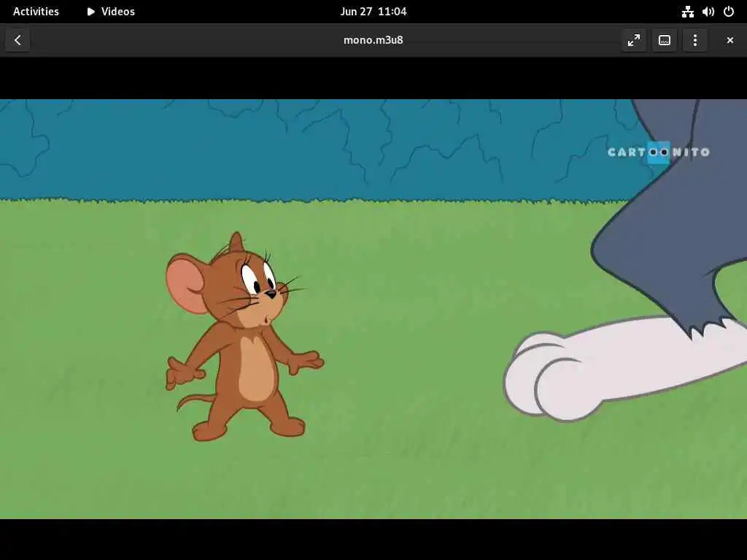Open the Videos app menu in top bar

coord(111,12)
